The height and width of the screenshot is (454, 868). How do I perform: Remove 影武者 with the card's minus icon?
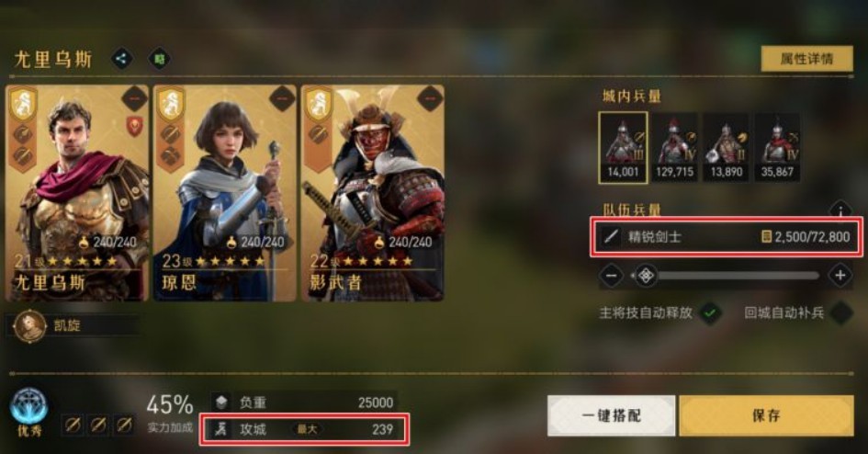(430, 99)
